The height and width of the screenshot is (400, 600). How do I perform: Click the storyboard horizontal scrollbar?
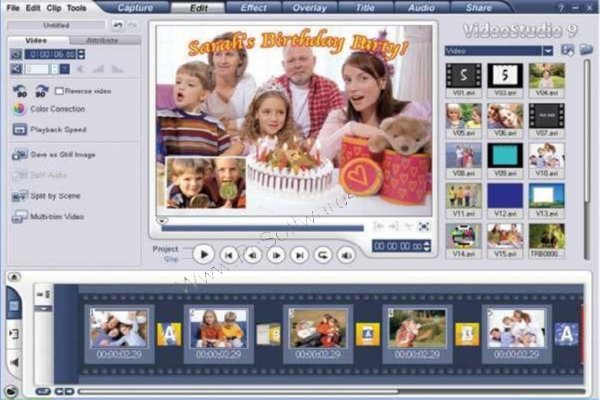point(331,391)
